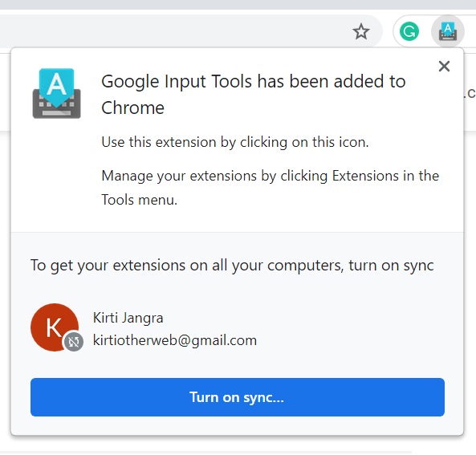
Task: Turn on sync with the blue button
Action: tap(238, 397)
